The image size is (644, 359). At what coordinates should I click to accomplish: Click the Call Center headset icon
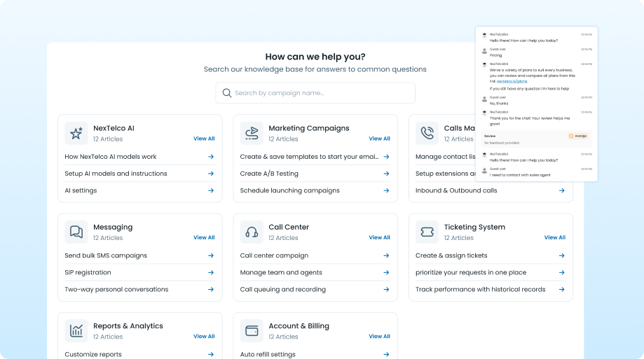click(252, 232)
